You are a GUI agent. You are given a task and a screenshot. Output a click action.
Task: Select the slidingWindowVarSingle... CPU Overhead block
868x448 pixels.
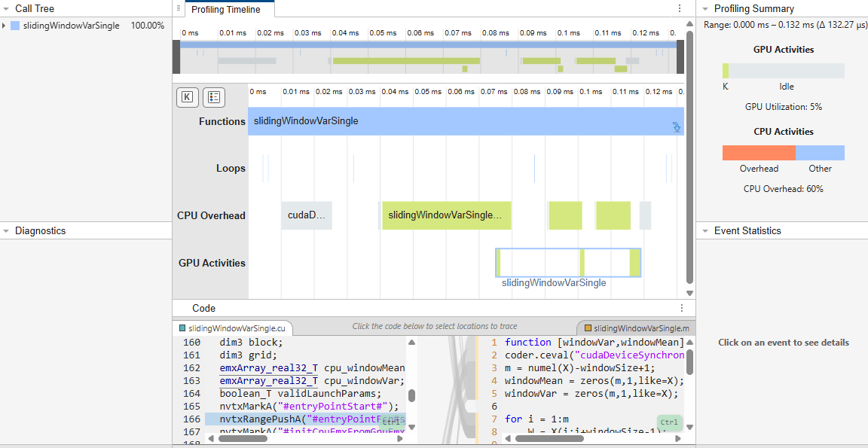coord(447,215)
